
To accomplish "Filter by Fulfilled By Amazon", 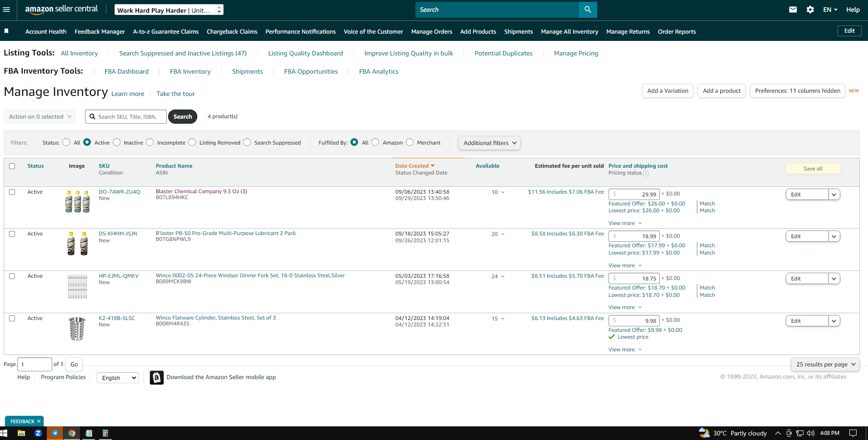I will click(x=375, y=142).
